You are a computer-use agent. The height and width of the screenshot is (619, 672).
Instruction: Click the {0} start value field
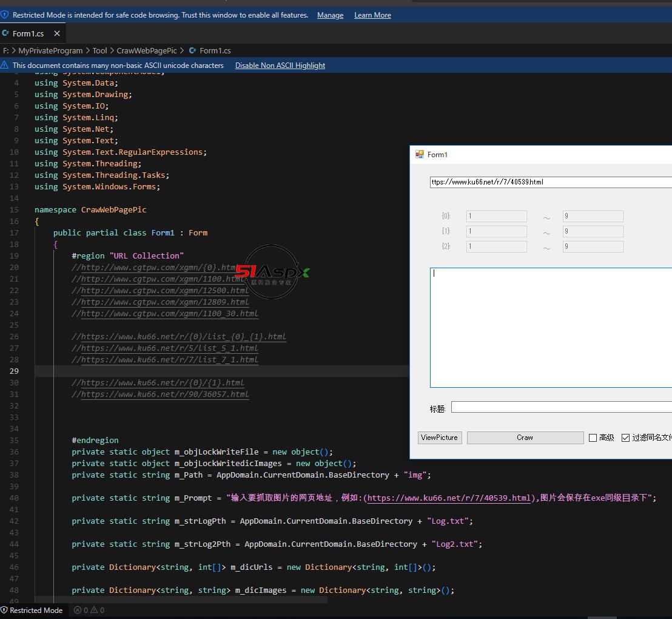click(x=496, y=216)
